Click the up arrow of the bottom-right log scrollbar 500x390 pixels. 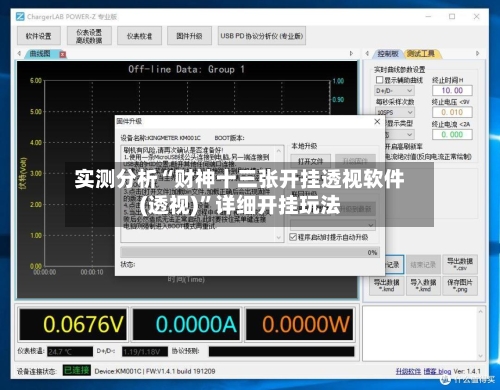click(480, 312)
